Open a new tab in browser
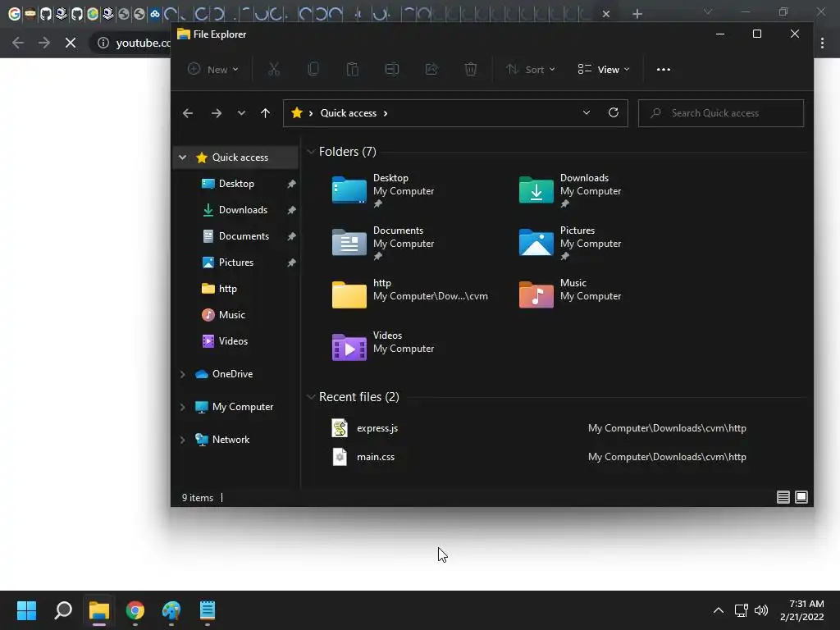The height and width of the screenshot is (630, 840). 637,14
